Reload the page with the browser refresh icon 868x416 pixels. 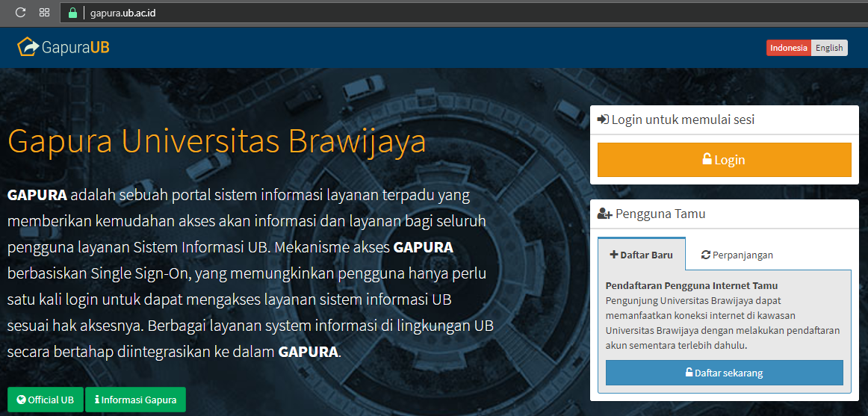coord(20,13)
